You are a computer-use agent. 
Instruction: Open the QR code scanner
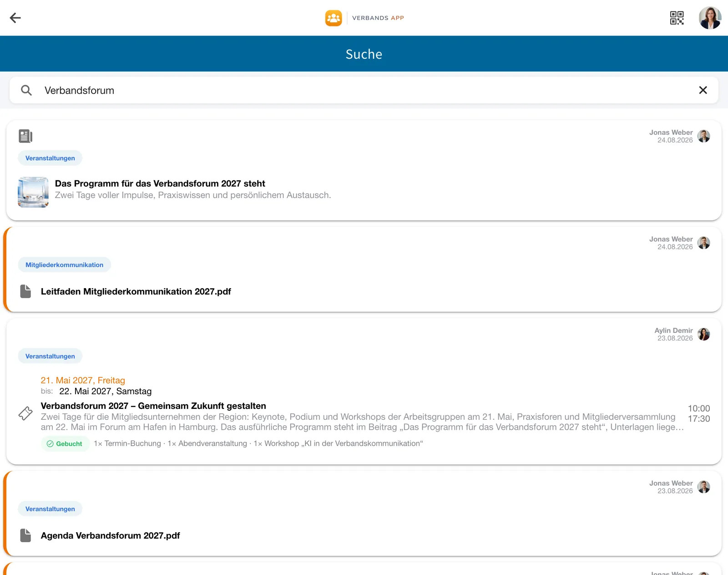[677, 18]
